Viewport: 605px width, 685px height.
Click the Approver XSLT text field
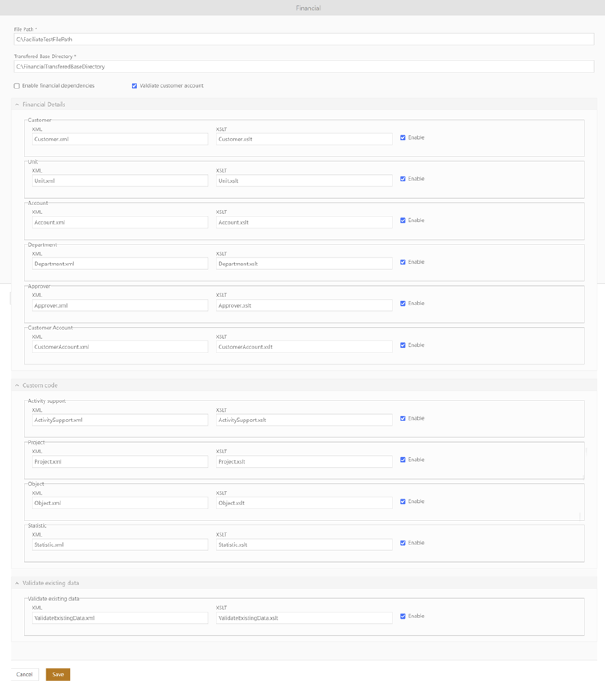click(304, 306)
